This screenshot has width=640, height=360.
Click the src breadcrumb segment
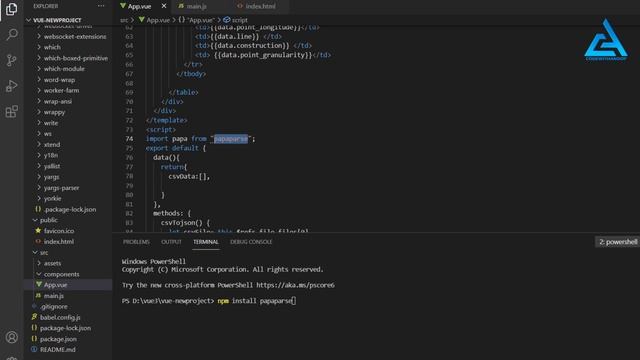124,20
